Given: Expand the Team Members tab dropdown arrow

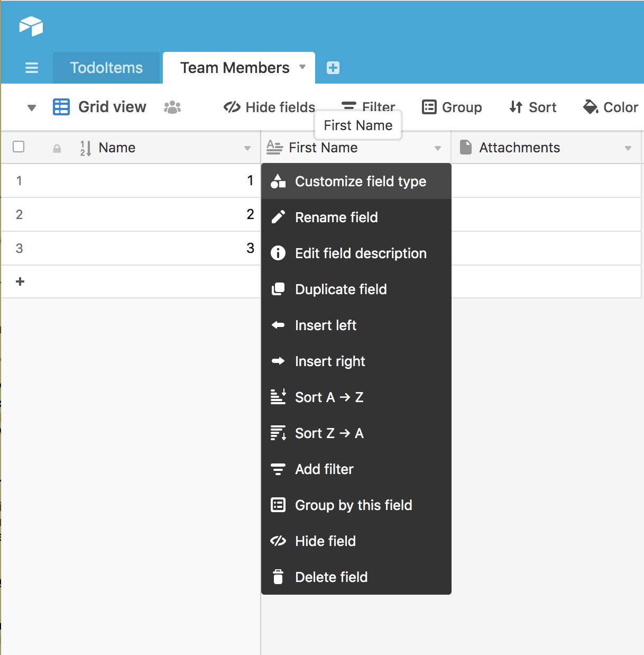Looking at the screenshot, I should 302,67.
